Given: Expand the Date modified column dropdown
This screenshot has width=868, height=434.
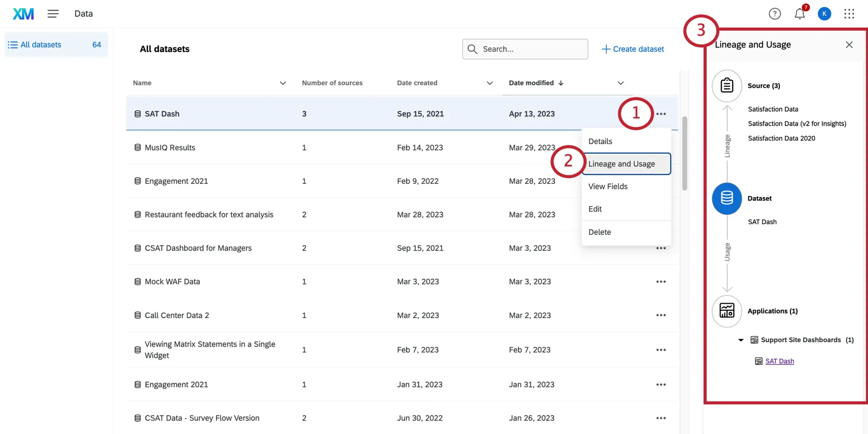Looking at the screenshot, I should (620, 83).
